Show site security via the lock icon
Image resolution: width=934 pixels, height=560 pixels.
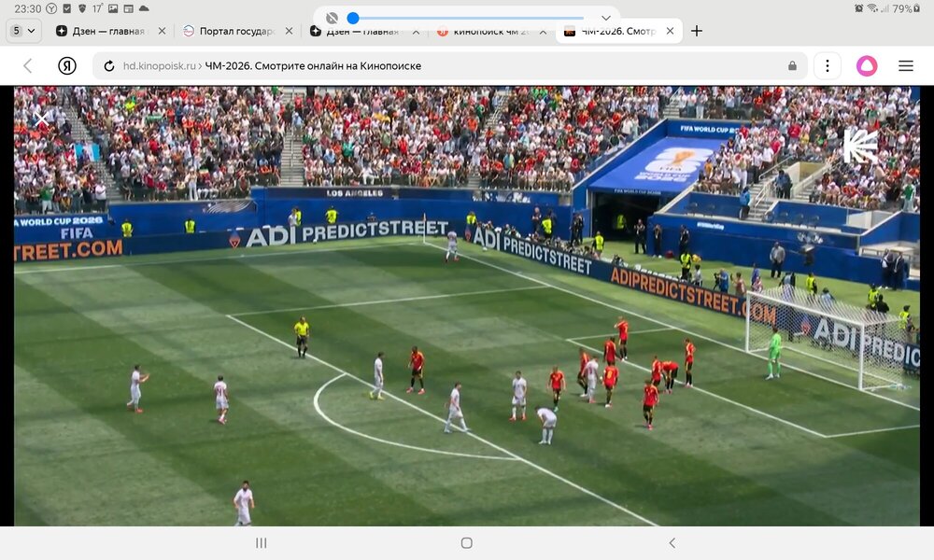(792, 66)
